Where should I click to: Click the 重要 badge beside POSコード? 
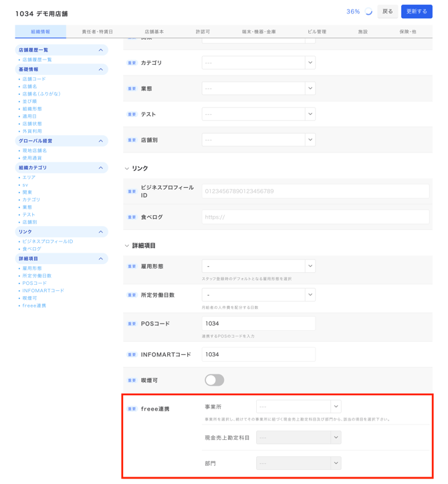click(x=132, y=324)
